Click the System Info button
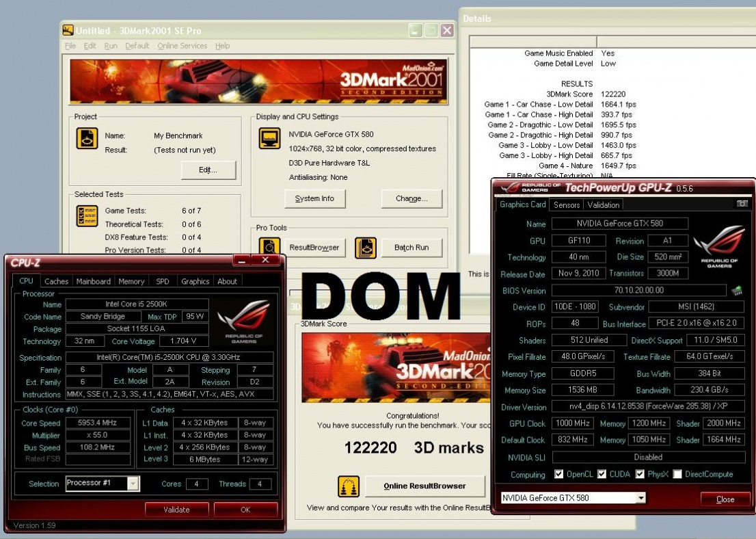The image size is (756, 539). (x=314, y=198)
